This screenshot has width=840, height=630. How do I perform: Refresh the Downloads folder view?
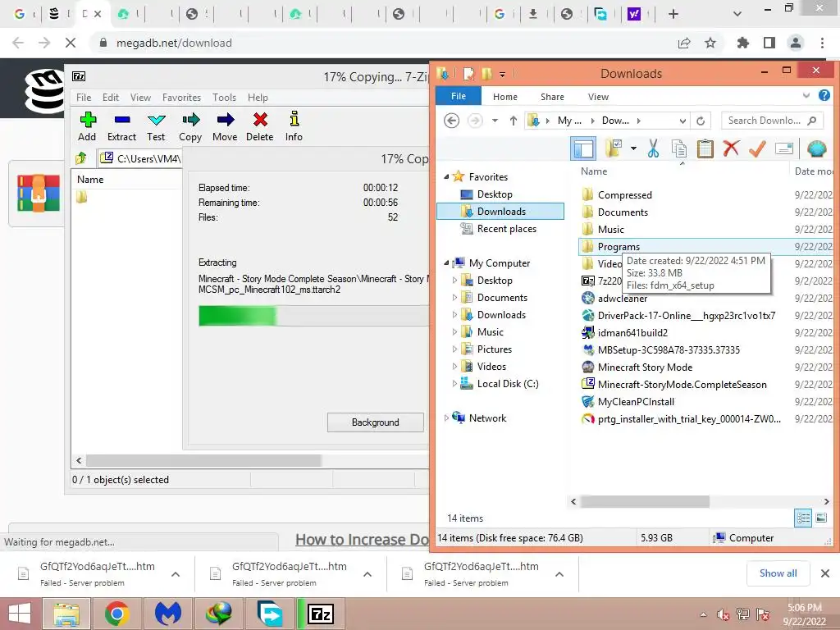[701, 121]
